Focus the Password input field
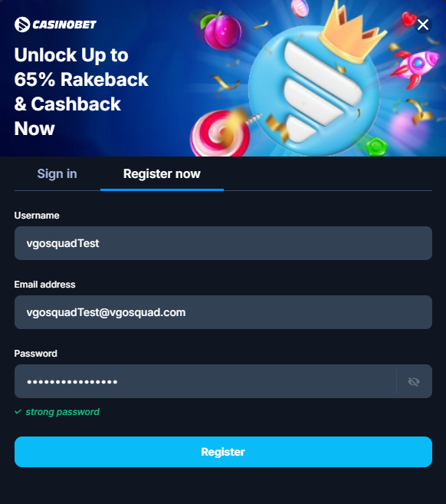The image size is (446, 504). pyautogui.click(x=205, y=381)
